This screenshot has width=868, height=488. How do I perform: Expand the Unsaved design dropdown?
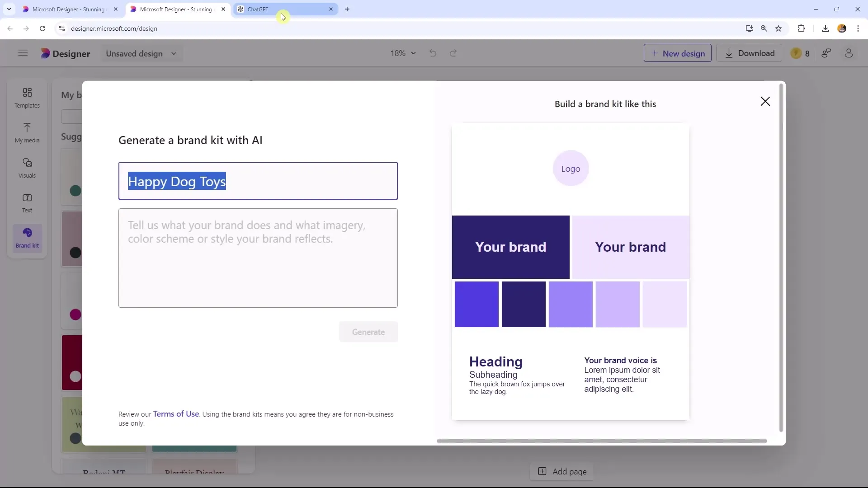(x=174, y=53)
